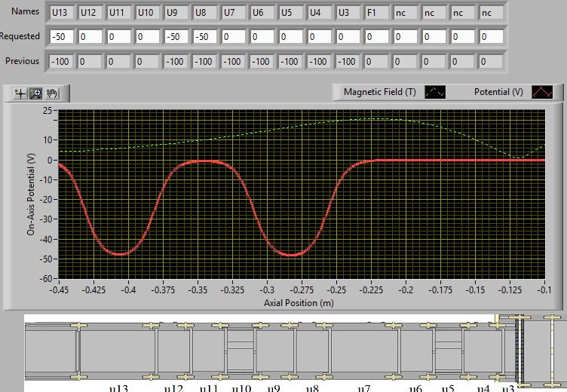This screenshot has height=392, width=567.
Task: Click the u13 electrode label in diagram
Action: pyautogui.click(x=118, y=388)
